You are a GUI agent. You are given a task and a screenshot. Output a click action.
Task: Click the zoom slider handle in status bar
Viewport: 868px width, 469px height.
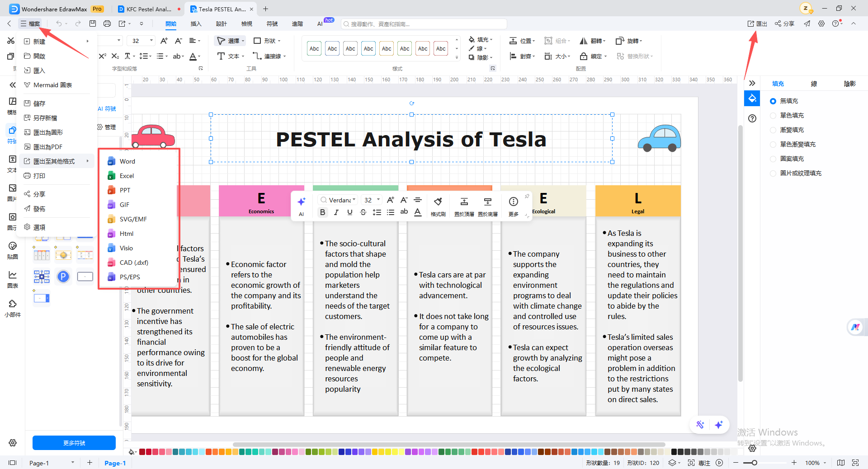[x=755, y=463]
